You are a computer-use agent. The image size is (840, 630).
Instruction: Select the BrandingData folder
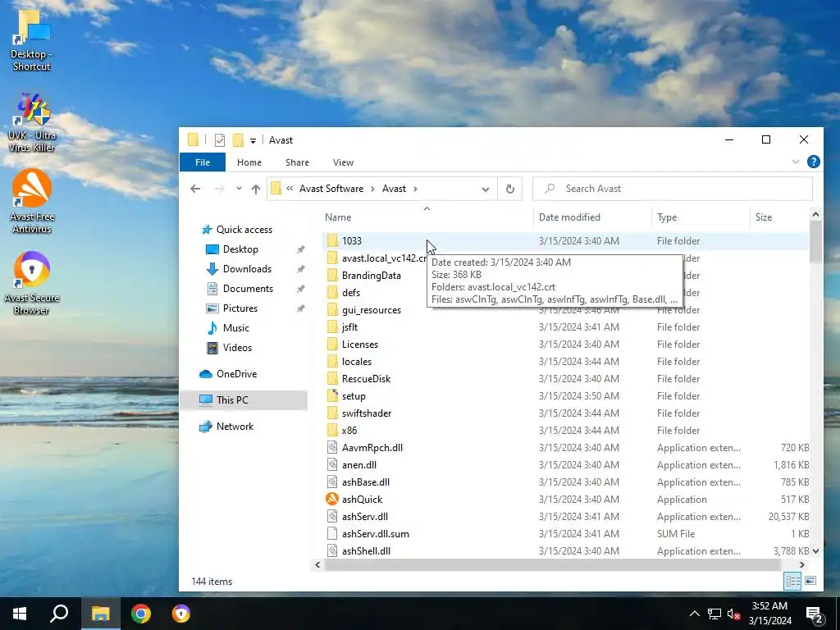[372, 276]
